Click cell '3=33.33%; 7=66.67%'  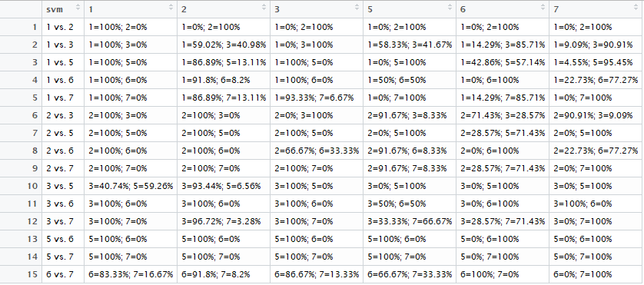410,221
